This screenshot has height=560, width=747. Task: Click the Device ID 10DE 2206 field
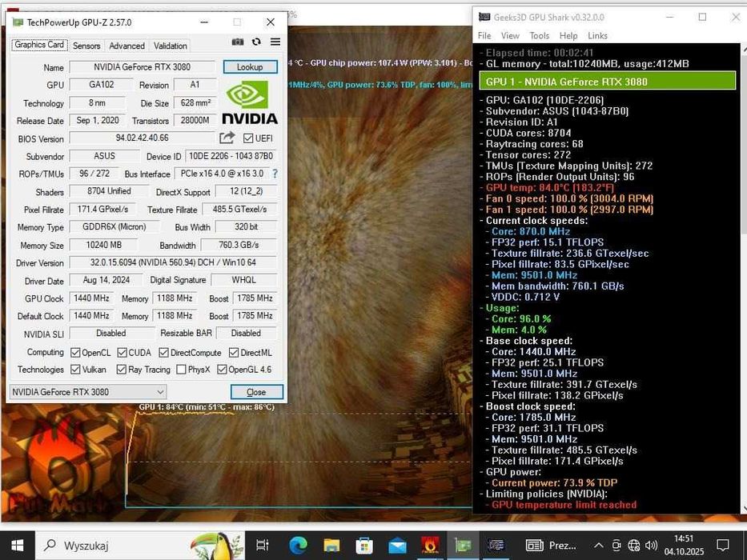[x=231, y=156]
